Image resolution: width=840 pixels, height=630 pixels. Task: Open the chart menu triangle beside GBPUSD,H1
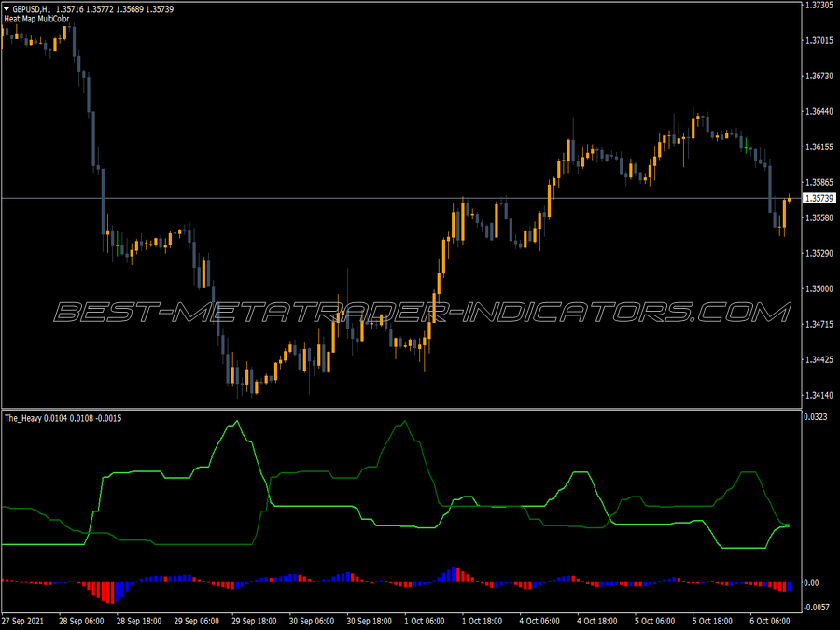(7, 9)
